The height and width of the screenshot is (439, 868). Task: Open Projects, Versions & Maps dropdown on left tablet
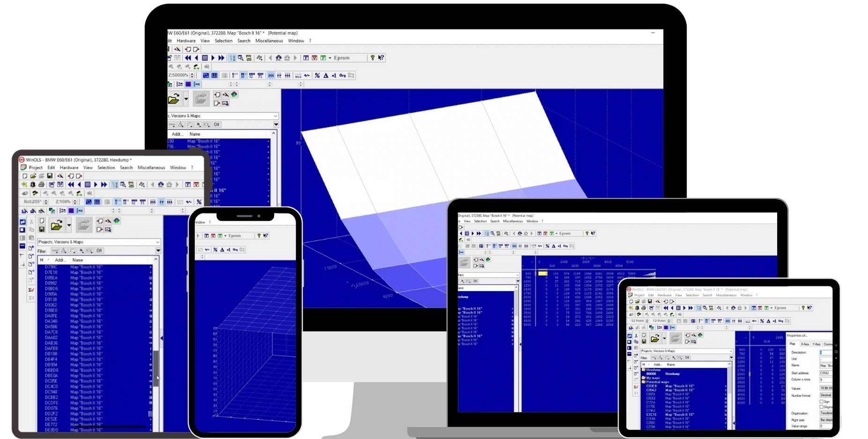[x=157, y=242]
